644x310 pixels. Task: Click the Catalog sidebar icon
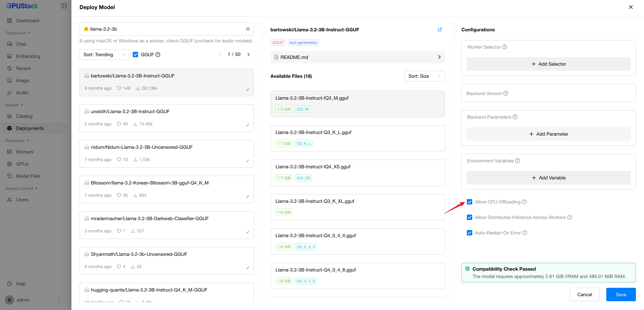[x=9, y=116]
